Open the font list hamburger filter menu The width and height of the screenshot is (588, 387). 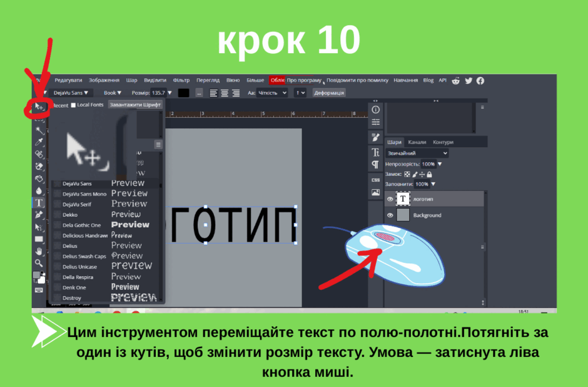[x=158, y=145]
